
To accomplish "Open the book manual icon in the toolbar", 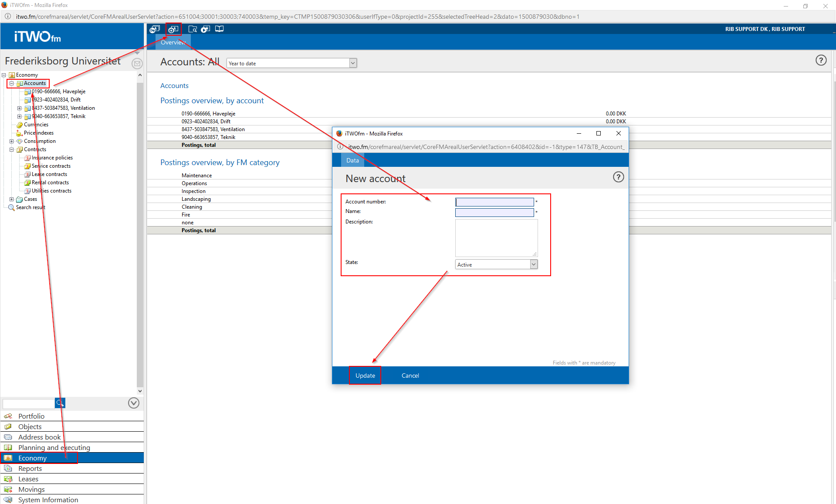I will [219, 29].
